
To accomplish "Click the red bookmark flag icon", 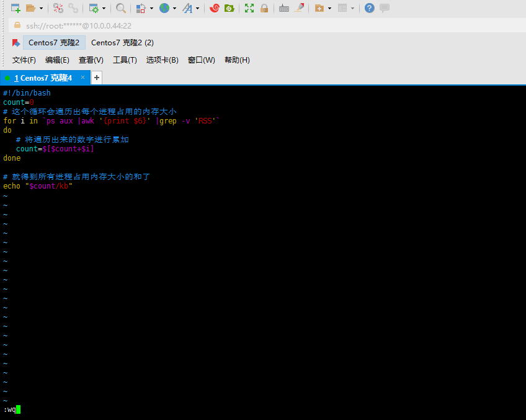I will (16, 43).
